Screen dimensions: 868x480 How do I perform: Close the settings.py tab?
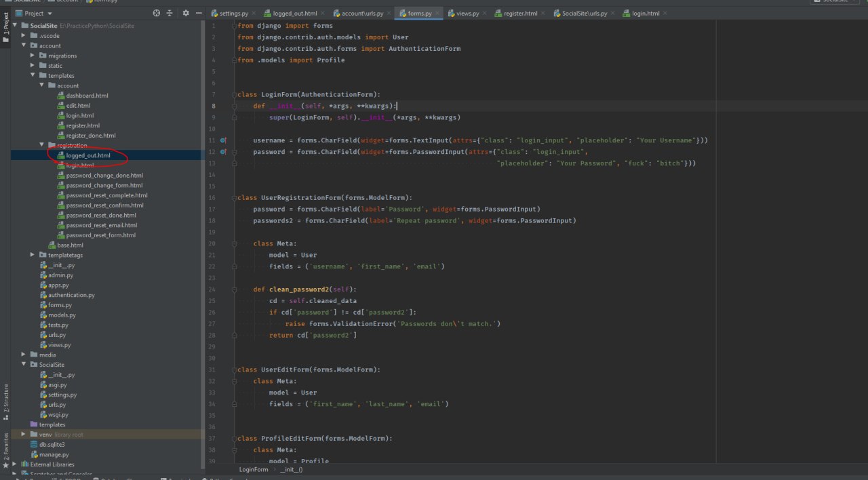(253, 13)
